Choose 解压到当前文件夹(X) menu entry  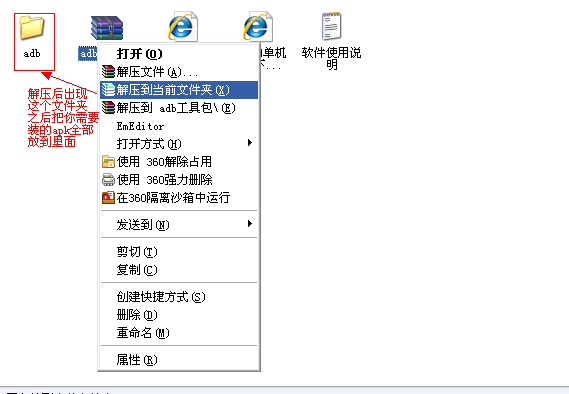coord(179,90)
